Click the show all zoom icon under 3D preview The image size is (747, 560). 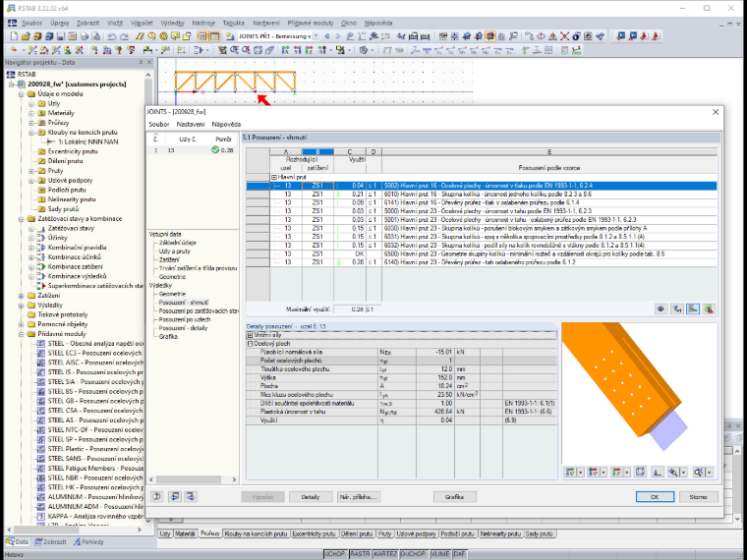tap(699, 472)
